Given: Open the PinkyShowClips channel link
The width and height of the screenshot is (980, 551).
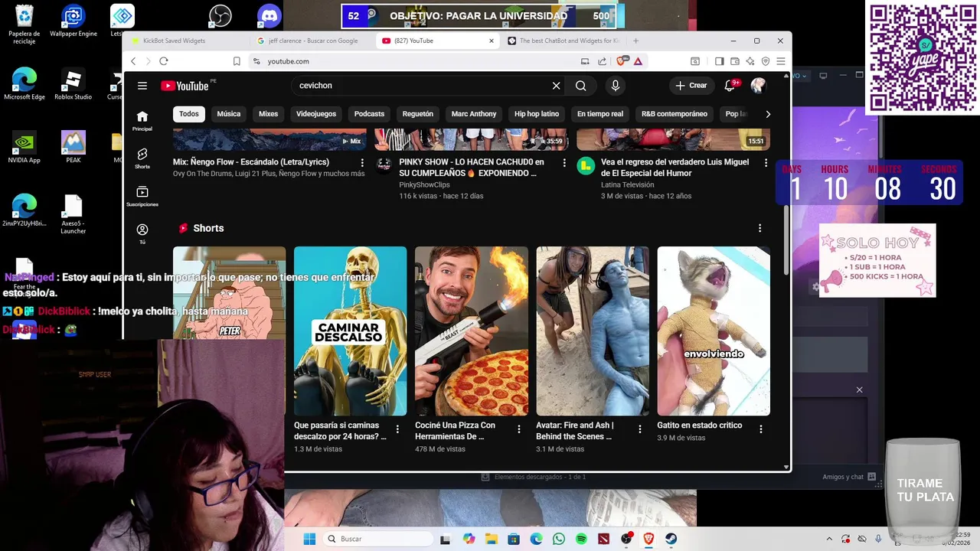Looking at the screenshot, I should [424, 185].
